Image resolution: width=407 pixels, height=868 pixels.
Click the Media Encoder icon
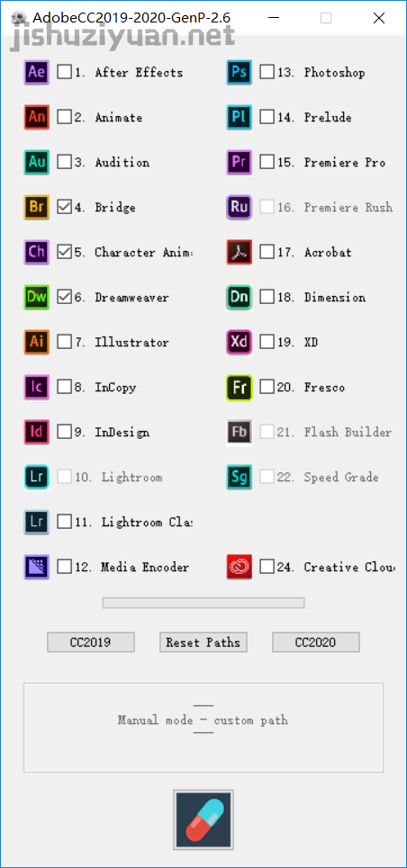tap(37, 567)
